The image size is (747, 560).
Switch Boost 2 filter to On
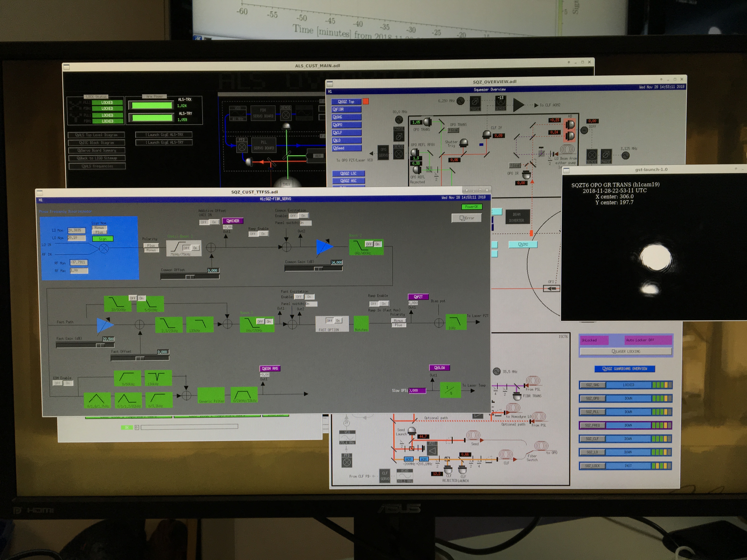[378, 244]
